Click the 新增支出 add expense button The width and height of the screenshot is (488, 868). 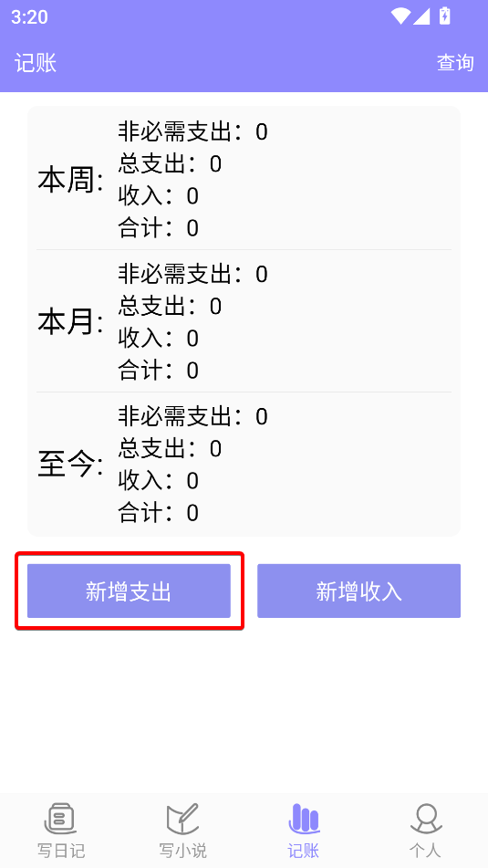pos(129,591)
